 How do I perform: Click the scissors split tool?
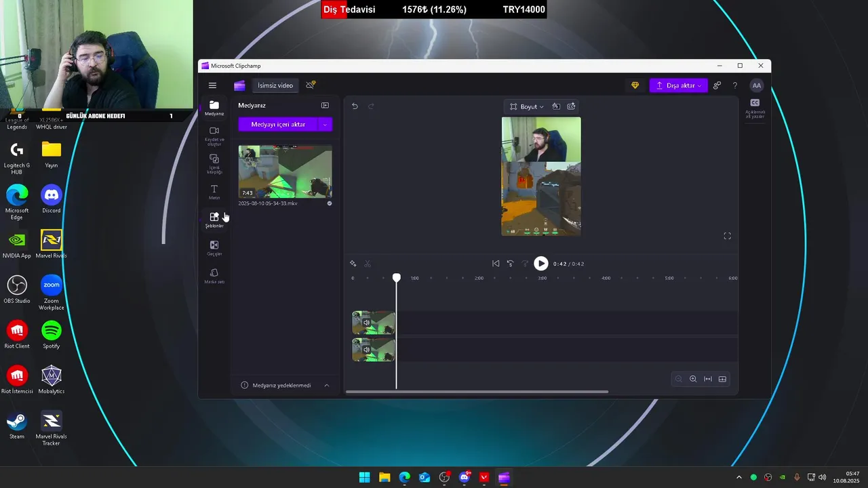click(368, 264)
